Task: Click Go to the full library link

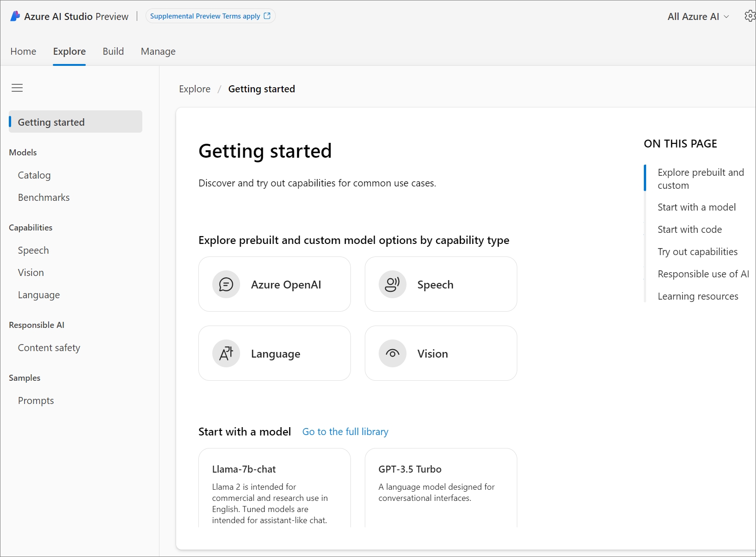Action: click(x=345, y=432)
